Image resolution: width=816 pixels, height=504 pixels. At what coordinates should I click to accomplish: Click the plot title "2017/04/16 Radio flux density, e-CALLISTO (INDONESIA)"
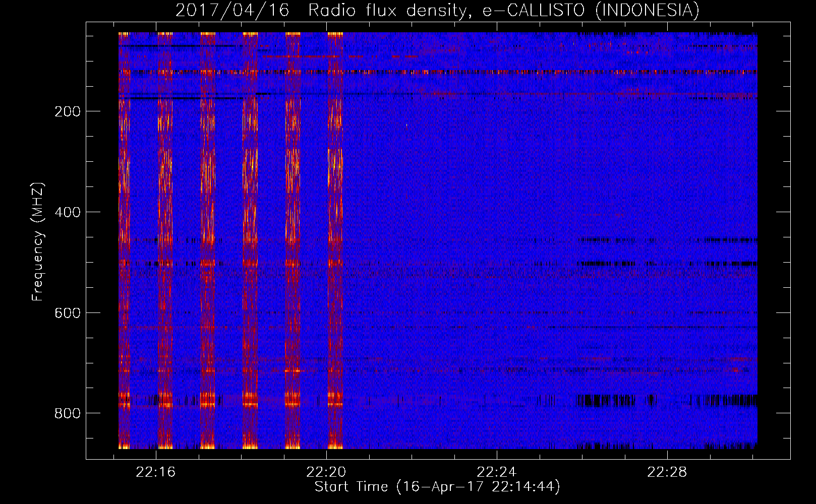click(437, 11)
